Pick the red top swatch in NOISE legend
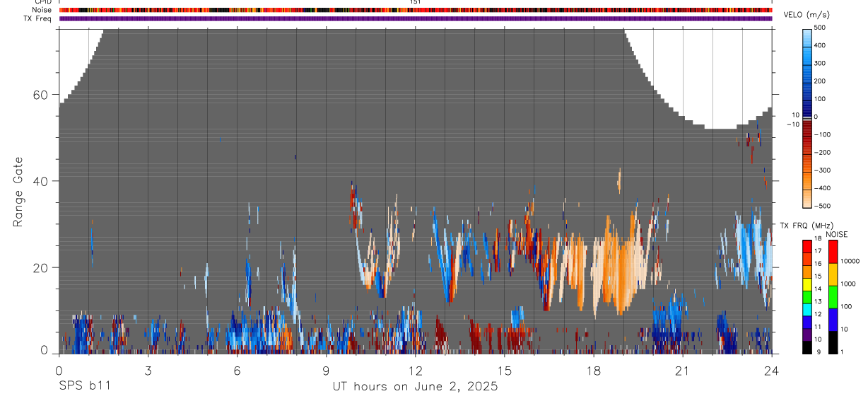 coord(833,252)
